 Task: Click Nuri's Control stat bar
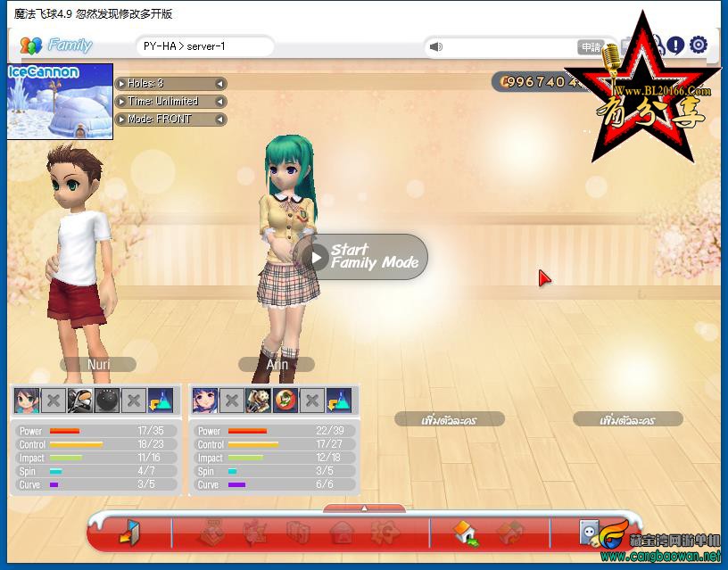(76, 444)
